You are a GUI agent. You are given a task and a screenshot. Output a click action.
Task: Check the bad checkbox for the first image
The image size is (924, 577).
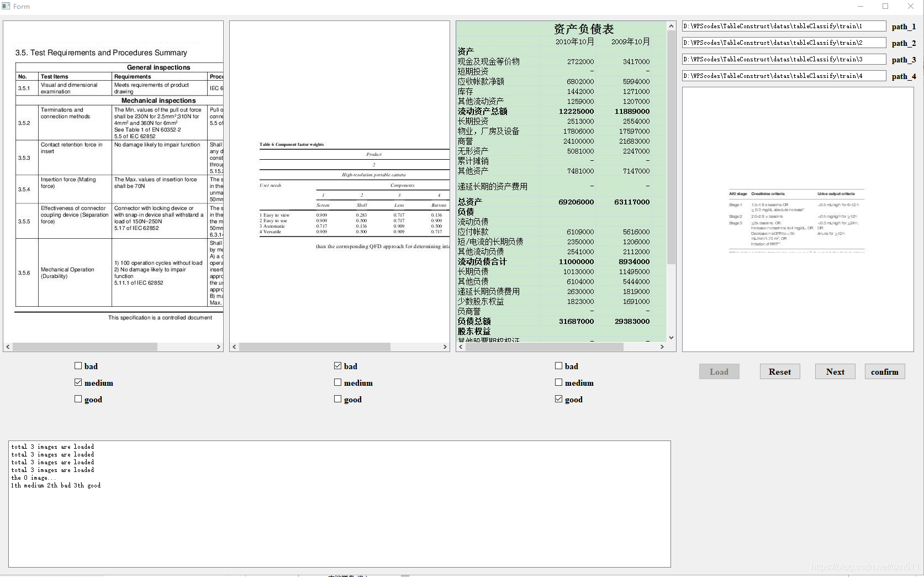pyautogui.click(x=78, y=365)
